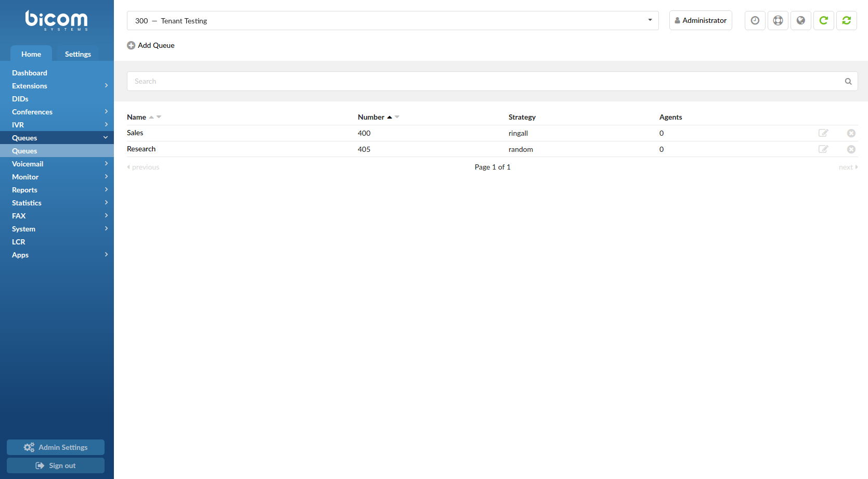This screenshot has width=868, height=479.
Task: Click the Agents column header
Action: pos(671,117)
